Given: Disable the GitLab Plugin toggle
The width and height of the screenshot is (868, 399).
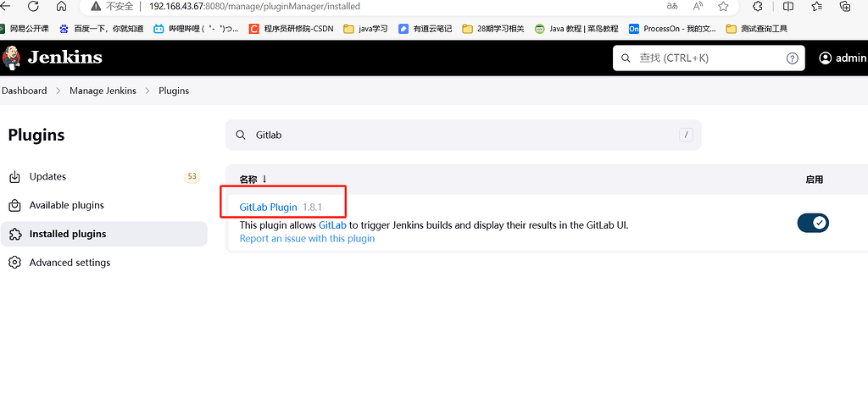Looking at the screenshot, I should click(x=812, y=223).
